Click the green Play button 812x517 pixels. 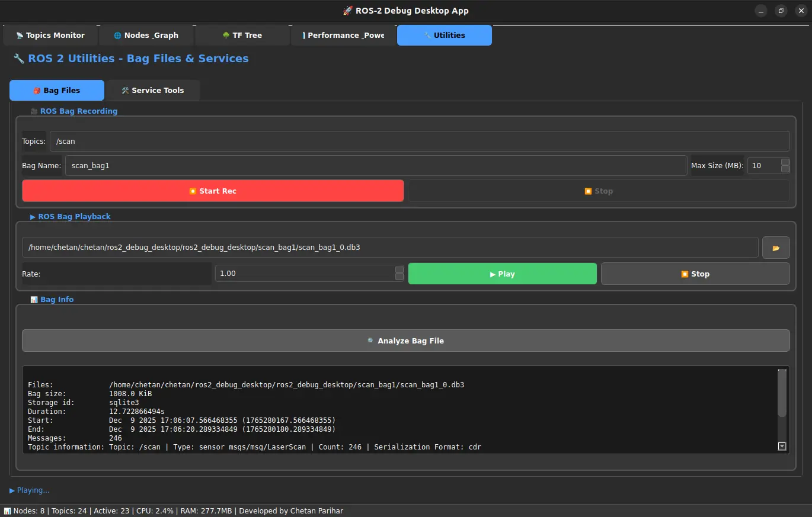coord(502,274)
